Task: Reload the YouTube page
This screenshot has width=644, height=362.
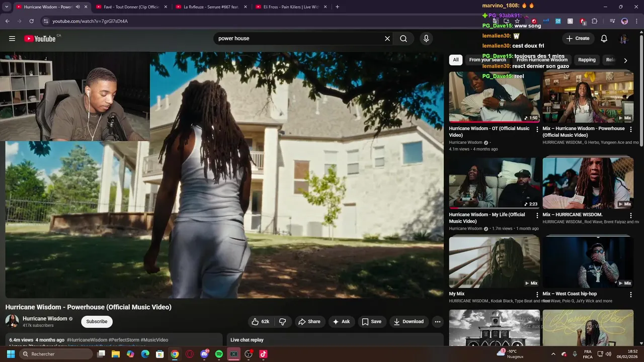Action: click(x=32, y=21)
